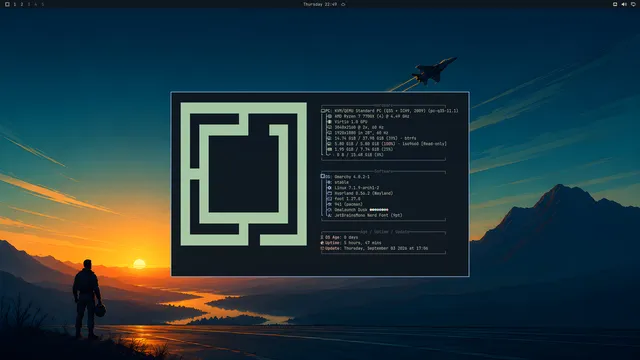640x360 pixels.
Task: Click the monitor icon before 1920x1080
Action: 329,133
